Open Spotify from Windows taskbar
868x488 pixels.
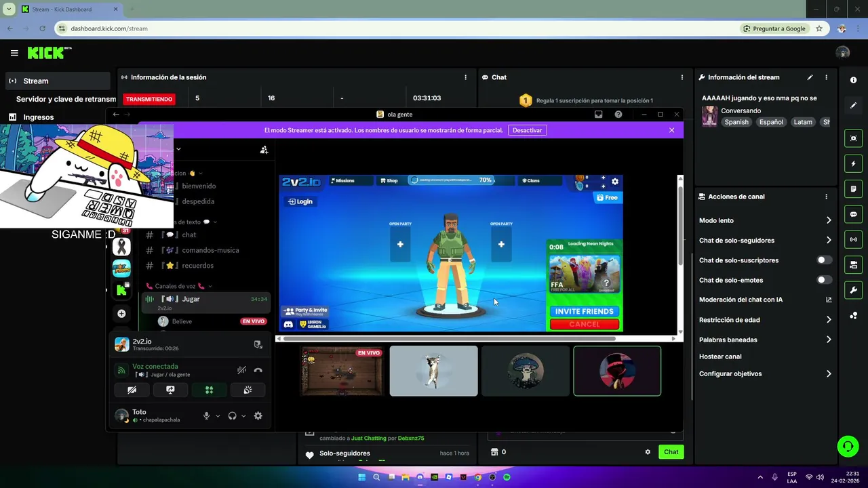pos(507,477)
